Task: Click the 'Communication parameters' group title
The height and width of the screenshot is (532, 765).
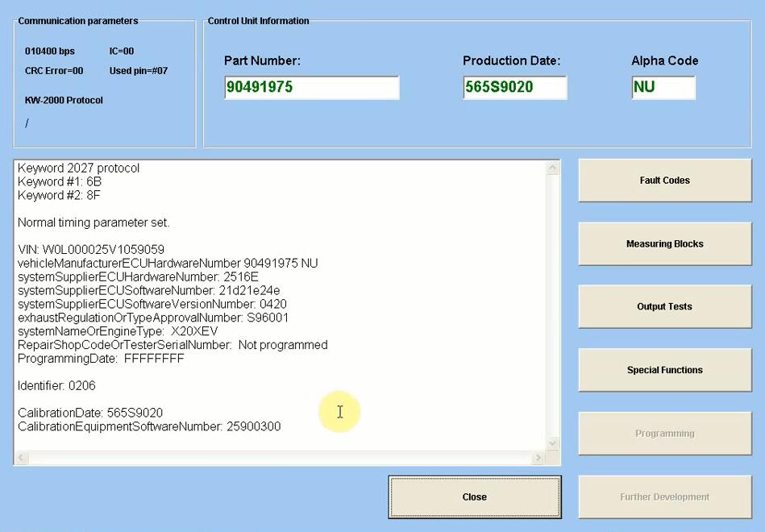Action: [x=78, y=21]
